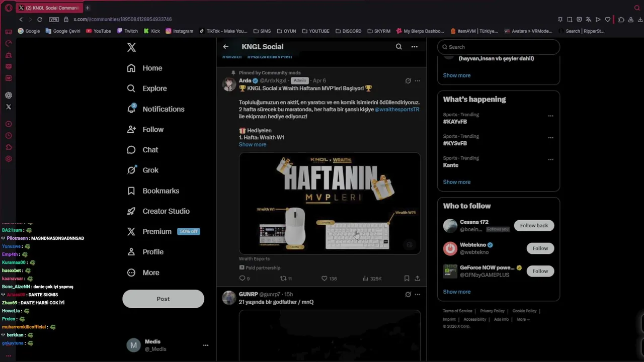Follow GeForce NOW account
Screen dimensions: 644x362
(x=540, y=271)
